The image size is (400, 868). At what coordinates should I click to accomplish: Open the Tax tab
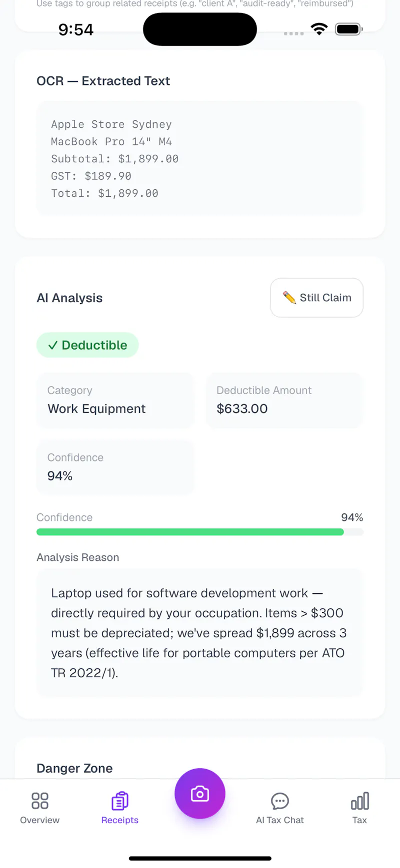click(x=359, y=808)
